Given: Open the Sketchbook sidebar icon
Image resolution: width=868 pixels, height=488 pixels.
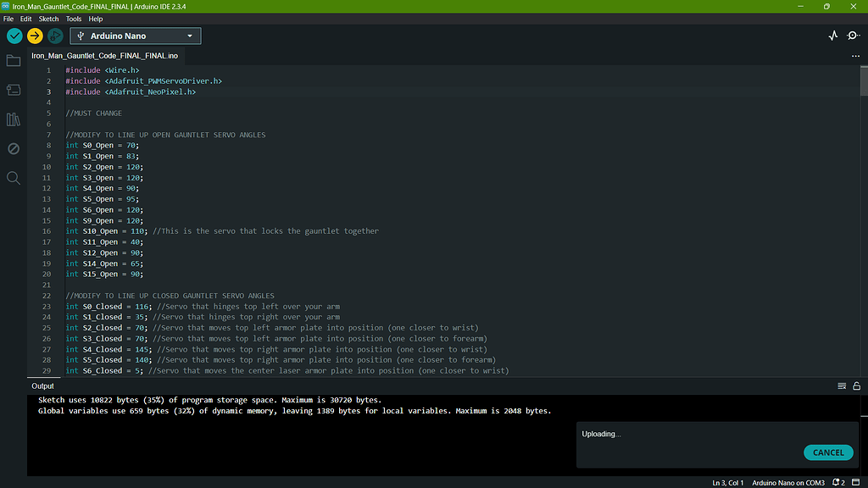Looking at the screenshot, I should tap(13, 60).
